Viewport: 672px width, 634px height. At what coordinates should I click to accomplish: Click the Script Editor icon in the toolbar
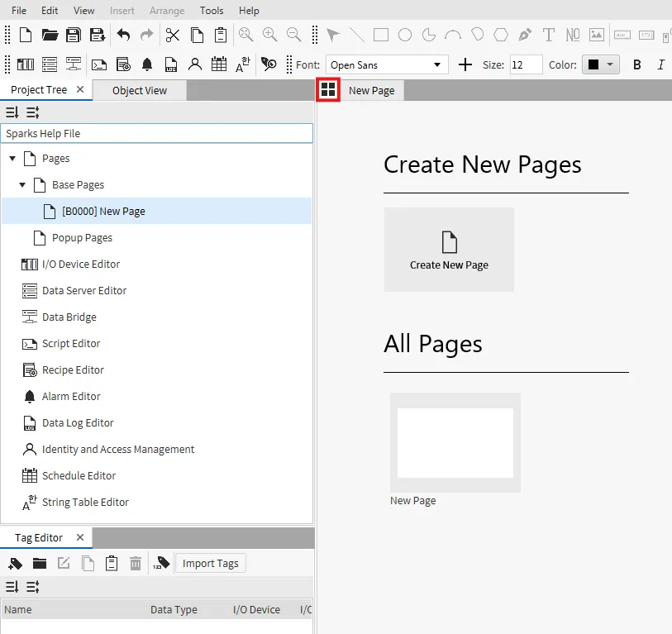[98, 64]
